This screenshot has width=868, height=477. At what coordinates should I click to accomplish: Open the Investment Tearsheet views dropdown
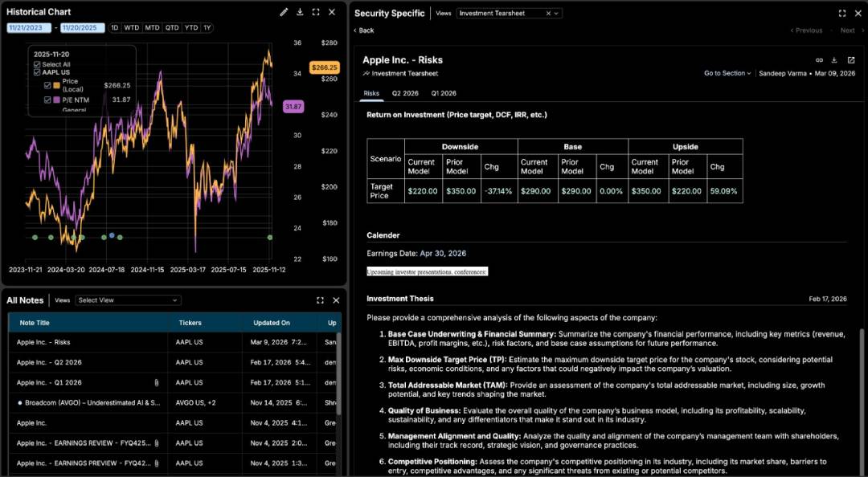coord(556,14)
